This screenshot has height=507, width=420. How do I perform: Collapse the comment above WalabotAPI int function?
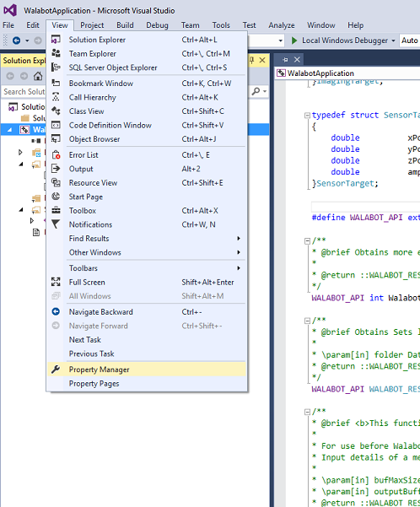pyautogui.click(x=307, y=240)
